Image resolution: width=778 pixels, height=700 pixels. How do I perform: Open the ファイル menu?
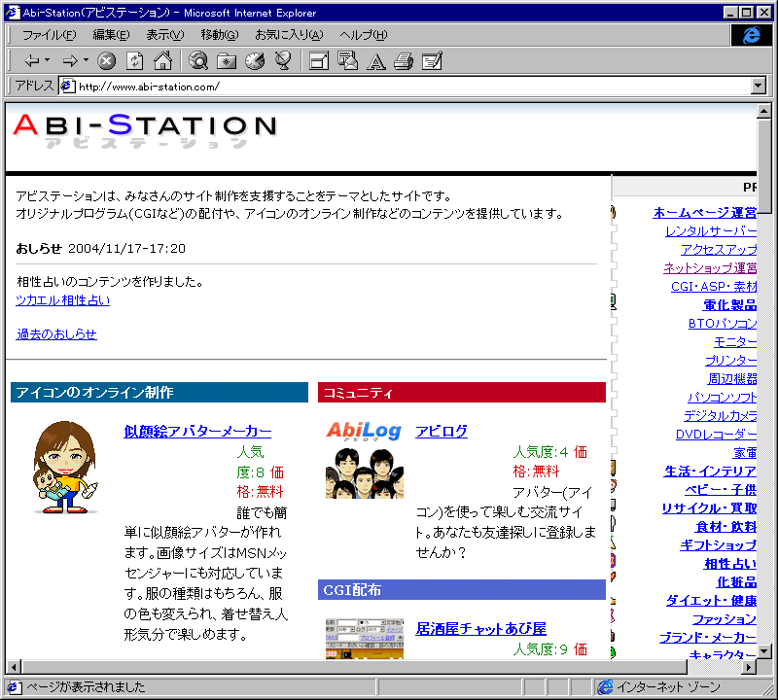50,35
